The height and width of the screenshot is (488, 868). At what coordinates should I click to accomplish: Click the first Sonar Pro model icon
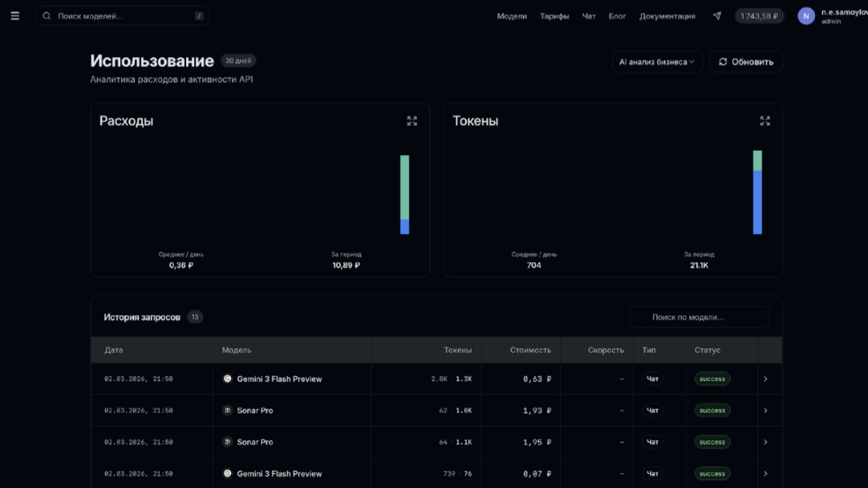227,410
